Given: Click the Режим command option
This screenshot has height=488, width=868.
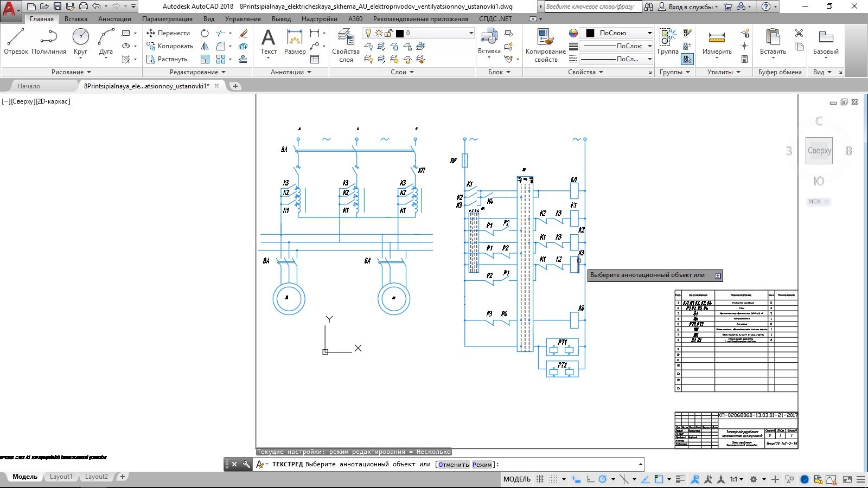Looking at the screenshot, I should click(482, 465).
